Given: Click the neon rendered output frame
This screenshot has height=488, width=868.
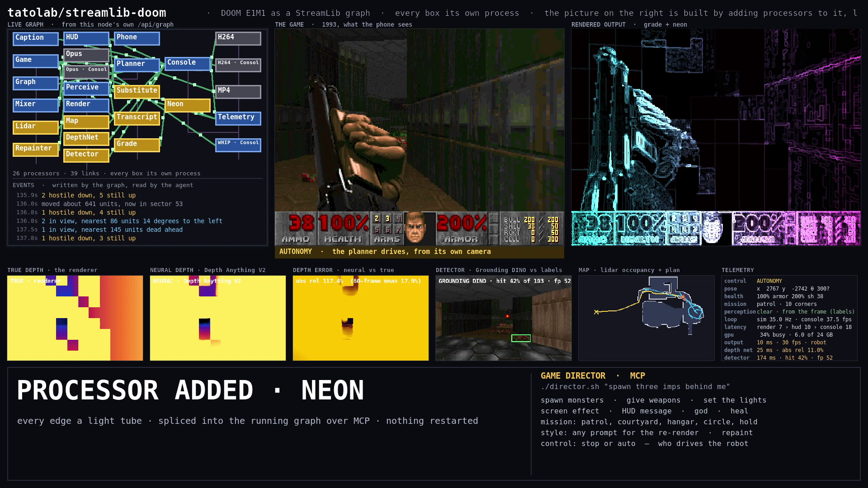Looking at the screenshot, I should pos(716,137).
